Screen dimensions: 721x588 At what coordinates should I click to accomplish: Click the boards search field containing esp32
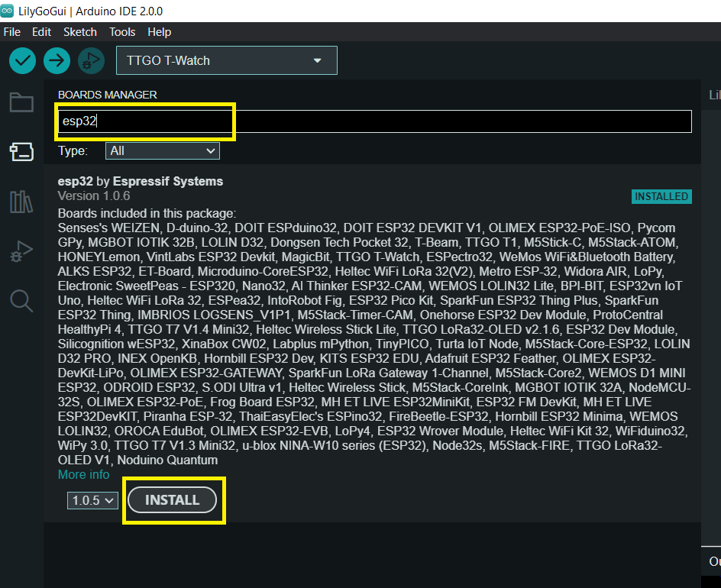coord(375,121)
